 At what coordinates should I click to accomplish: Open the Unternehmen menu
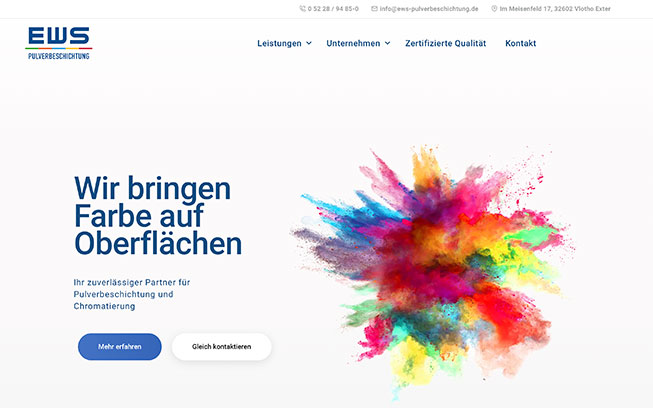click(x=353, y=44)
